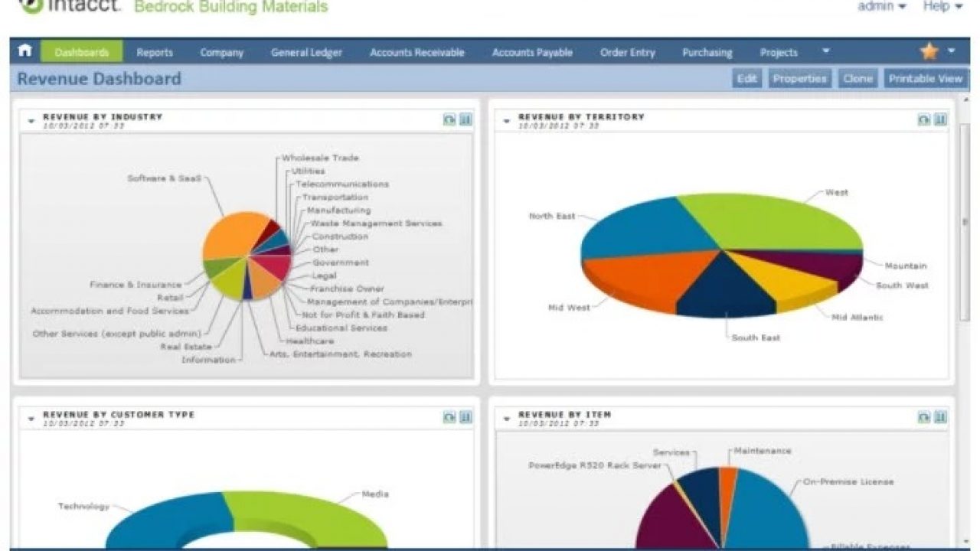The width and height of the screenshot is (980, 551).
Task: Open the favorites star icon
Action: [929, 51]
